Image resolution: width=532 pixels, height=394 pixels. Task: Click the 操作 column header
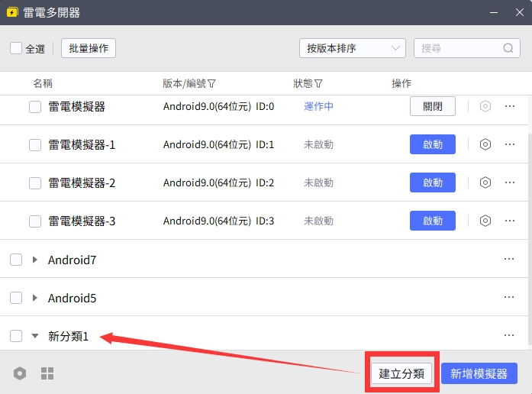click(401, 83)
